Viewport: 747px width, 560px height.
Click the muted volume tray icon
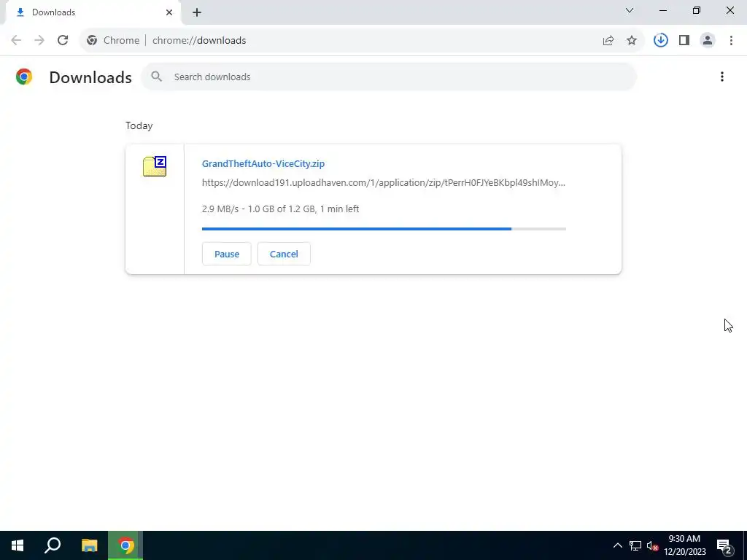click(652, 545)
